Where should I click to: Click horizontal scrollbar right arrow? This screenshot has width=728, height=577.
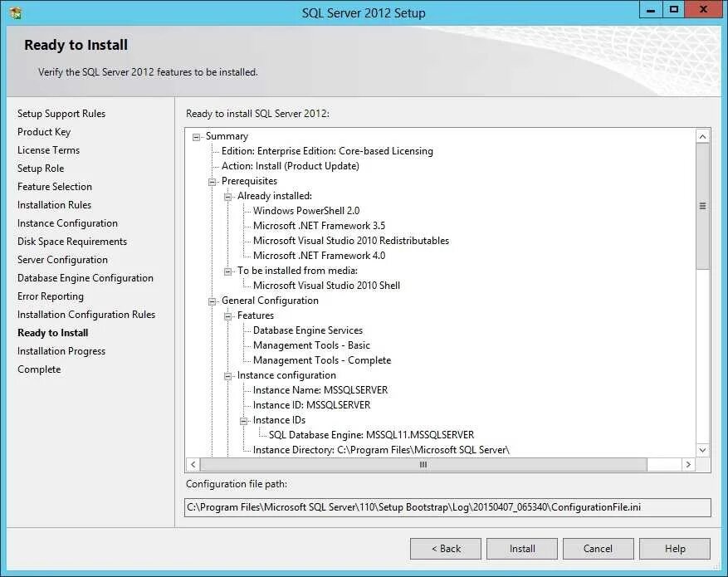[688, 464]
